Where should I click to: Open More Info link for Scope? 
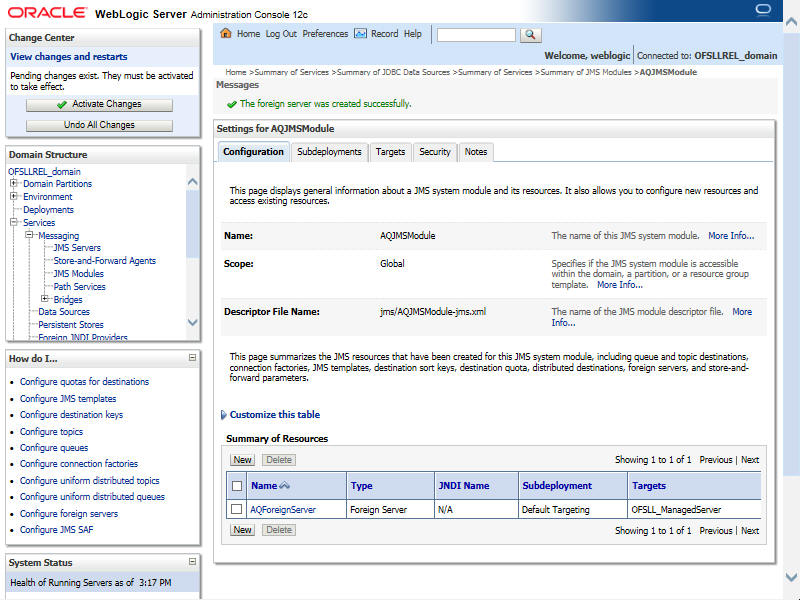click(619, 285)
